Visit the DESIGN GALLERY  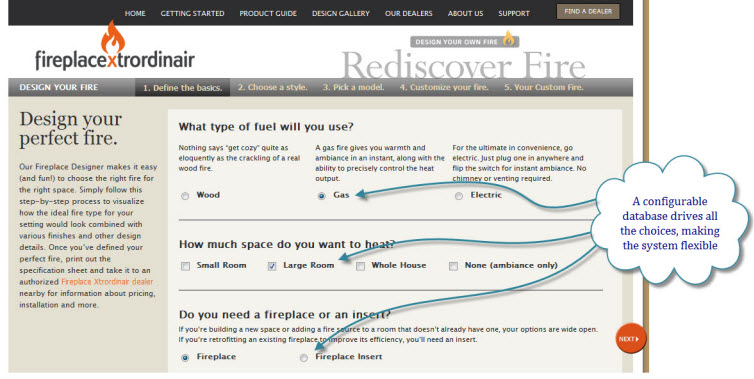(340, 13)
